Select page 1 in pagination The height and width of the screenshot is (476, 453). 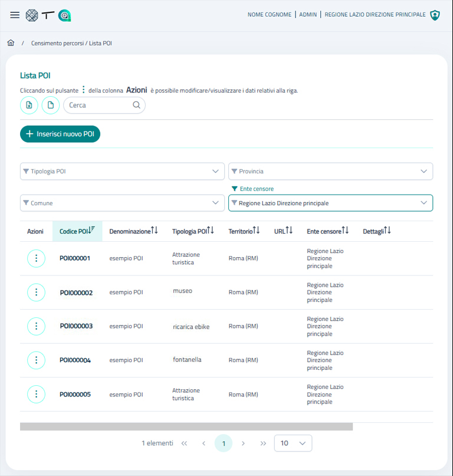tap(223, 443)
